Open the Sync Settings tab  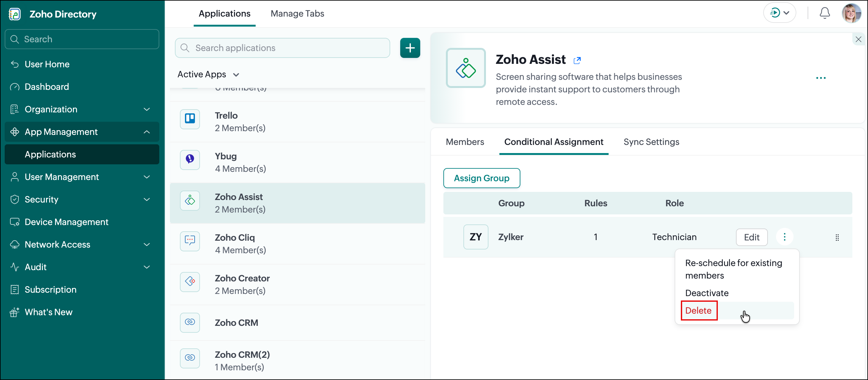651,142
